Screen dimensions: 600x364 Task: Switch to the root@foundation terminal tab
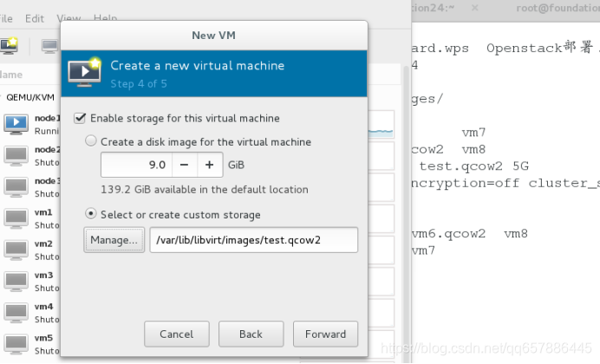coord(558,8)
